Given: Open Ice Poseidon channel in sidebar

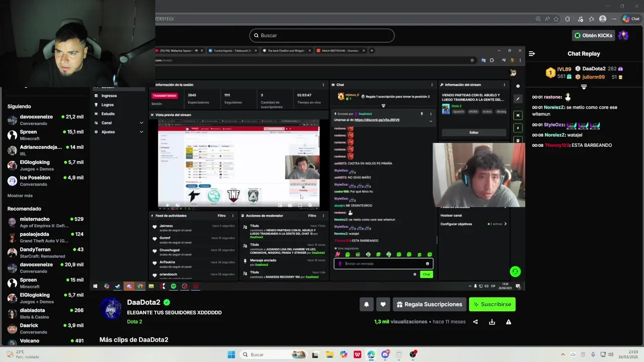Looking at the screenshot, I should point(45,180).
